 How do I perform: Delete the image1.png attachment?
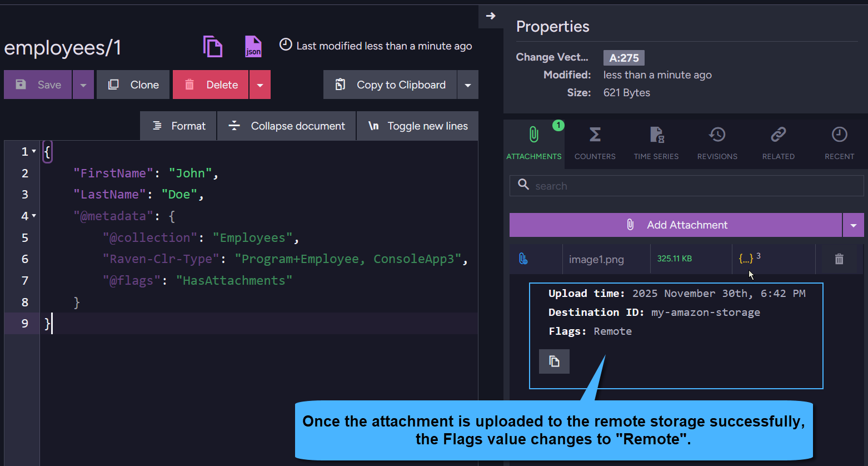[x=839, y=258]
